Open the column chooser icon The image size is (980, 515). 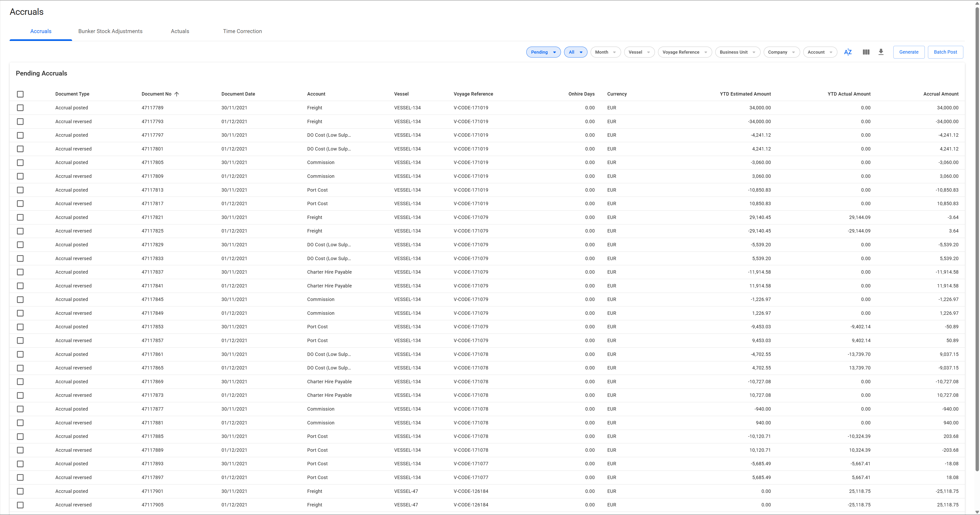[x=866, y=52]
